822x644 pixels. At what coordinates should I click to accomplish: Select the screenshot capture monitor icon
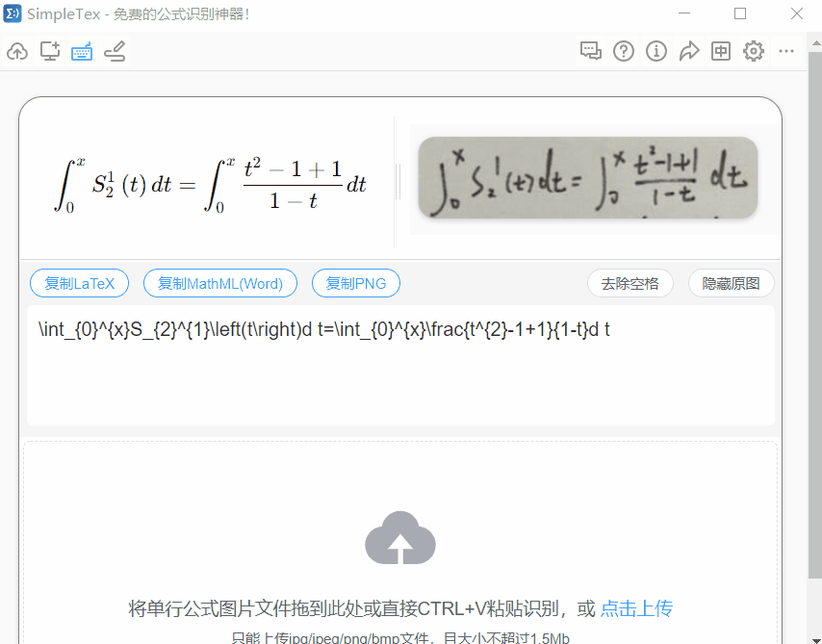pos(50,51)
